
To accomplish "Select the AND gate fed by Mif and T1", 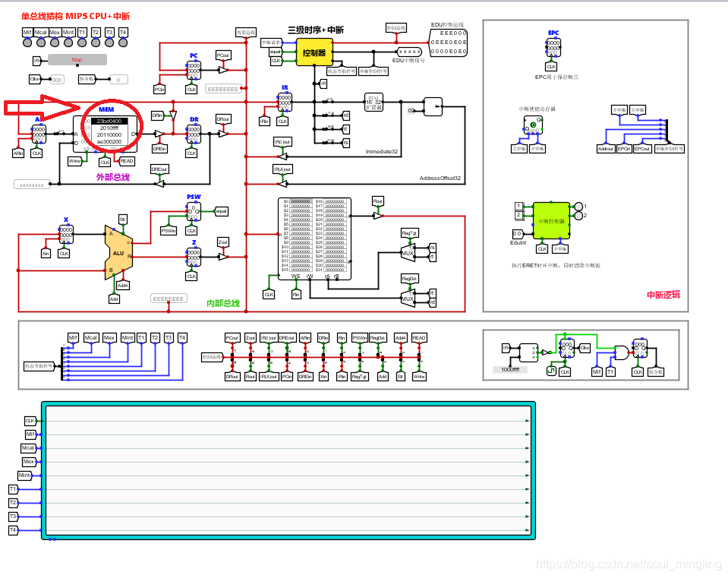I will coord(621,352).
